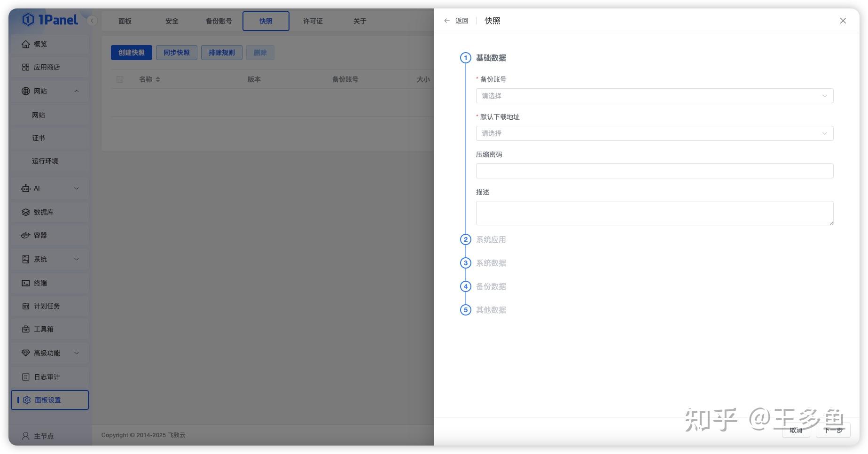The image size is (868, 454).
Task: Open 运行环境 submenu item
Action: click(50, 161)
